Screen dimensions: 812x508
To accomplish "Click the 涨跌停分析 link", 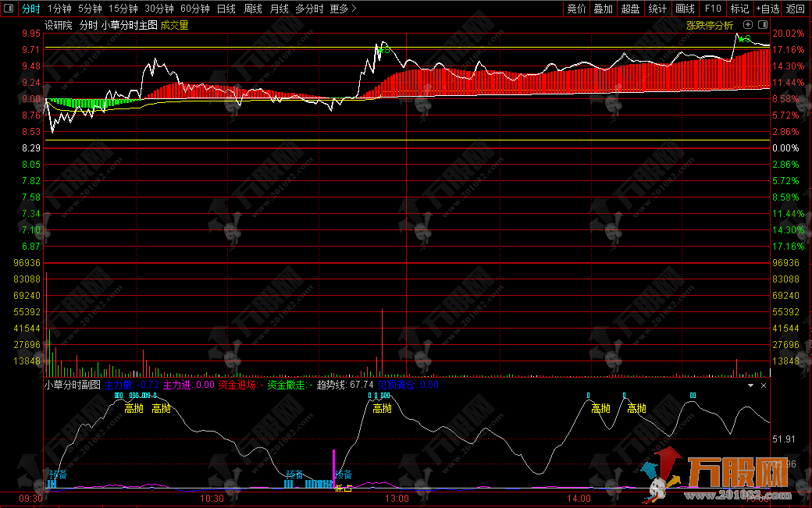I will coord(709,25).
